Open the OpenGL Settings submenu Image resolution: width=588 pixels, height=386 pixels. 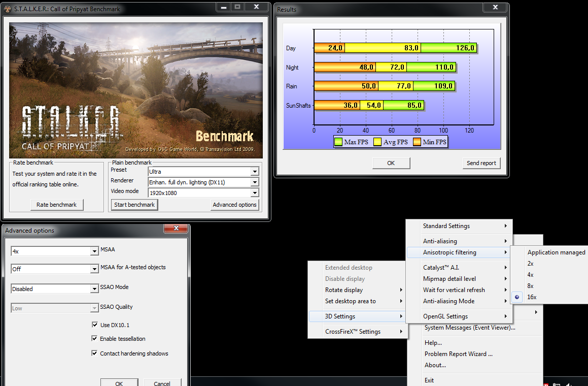pyautogui.click(x=459, y=316)
